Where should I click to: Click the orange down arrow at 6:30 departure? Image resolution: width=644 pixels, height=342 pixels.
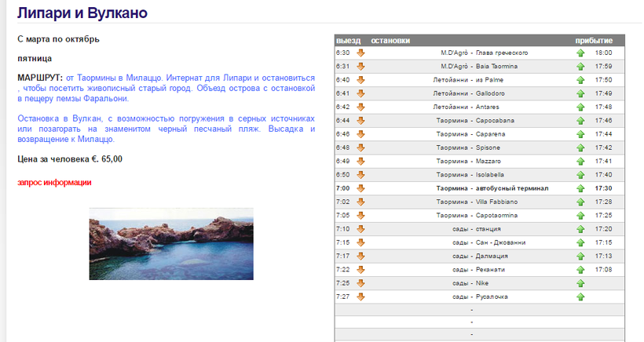[x=361, y=53]
